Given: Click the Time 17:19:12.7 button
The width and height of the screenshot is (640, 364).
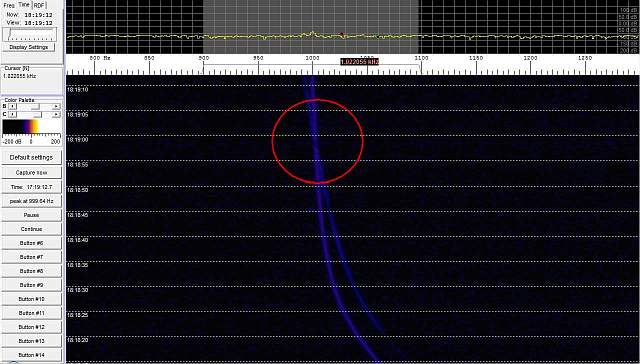Looking at the screenshot, I should (x=31, y=187).
